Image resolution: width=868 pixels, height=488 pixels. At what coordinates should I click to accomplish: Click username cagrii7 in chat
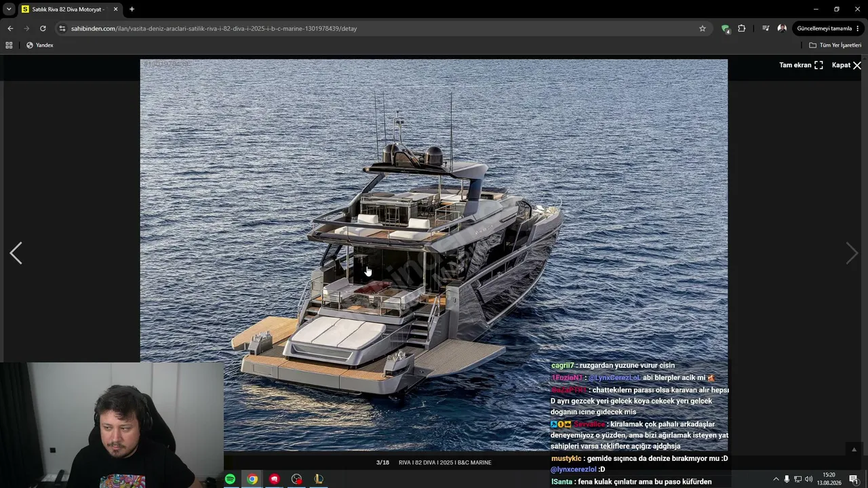point(563,366)
